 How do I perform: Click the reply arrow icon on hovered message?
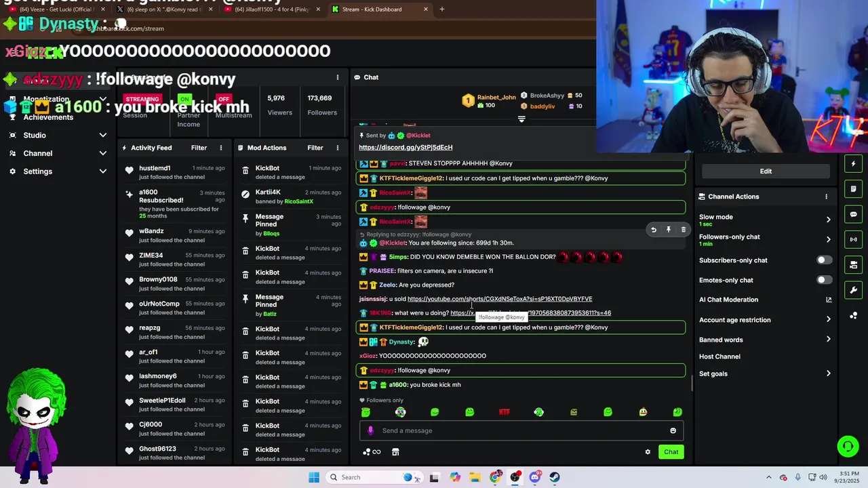pos(653,230)
